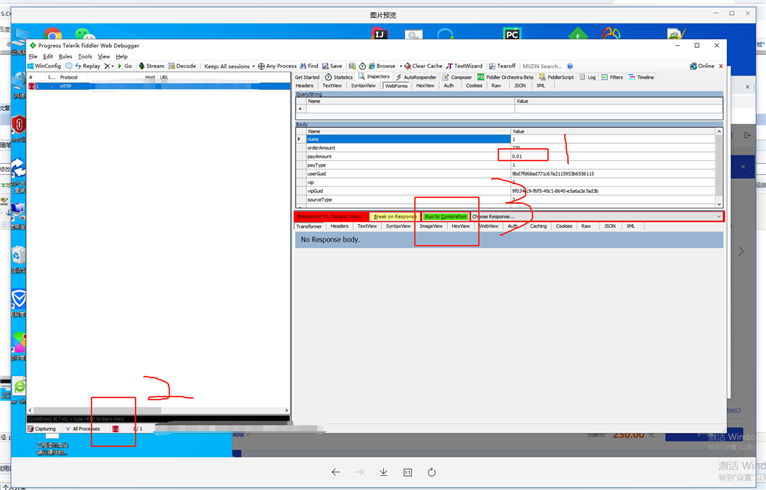Open the File menu
766x490 pixels.
tap(33, 57)
